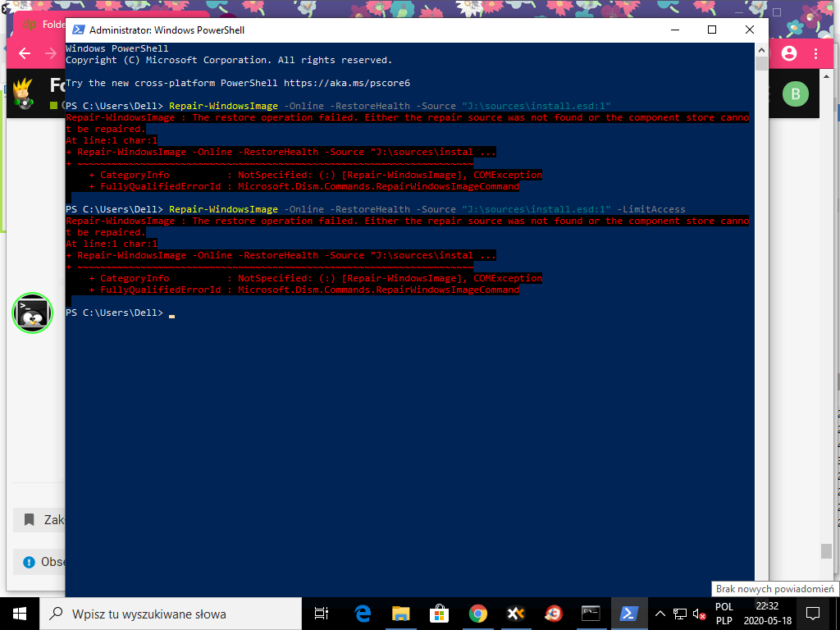Open the PowerShell window system menu icon
840x630 pixels.
coord(79,30)
